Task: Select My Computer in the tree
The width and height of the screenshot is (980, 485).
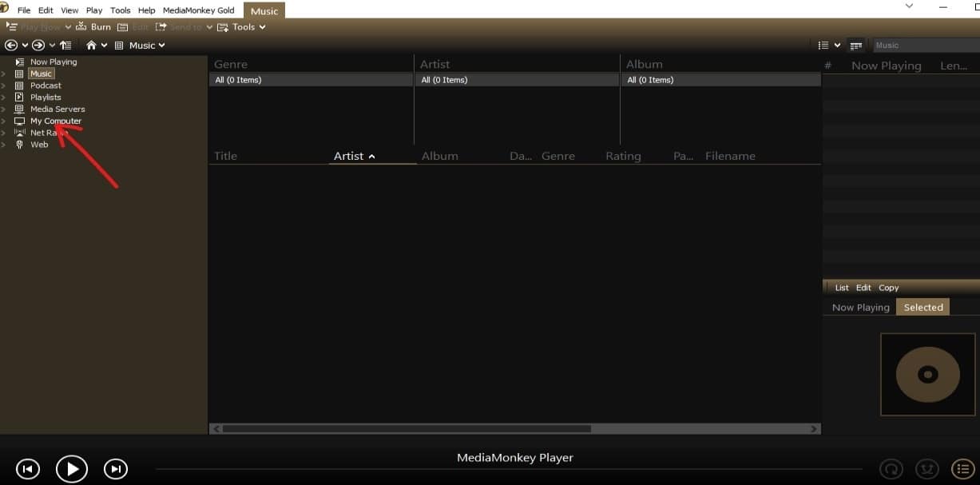Action: click(x=56, y=121)
